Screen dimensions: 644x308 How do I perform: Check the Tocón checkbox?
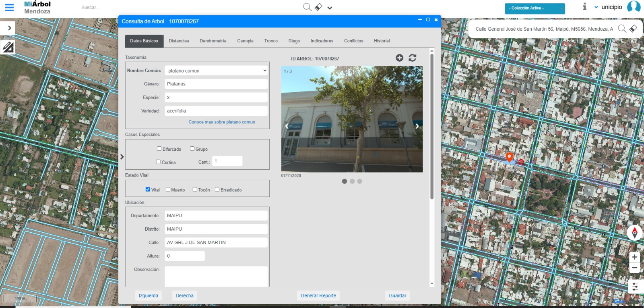point(195,189)
